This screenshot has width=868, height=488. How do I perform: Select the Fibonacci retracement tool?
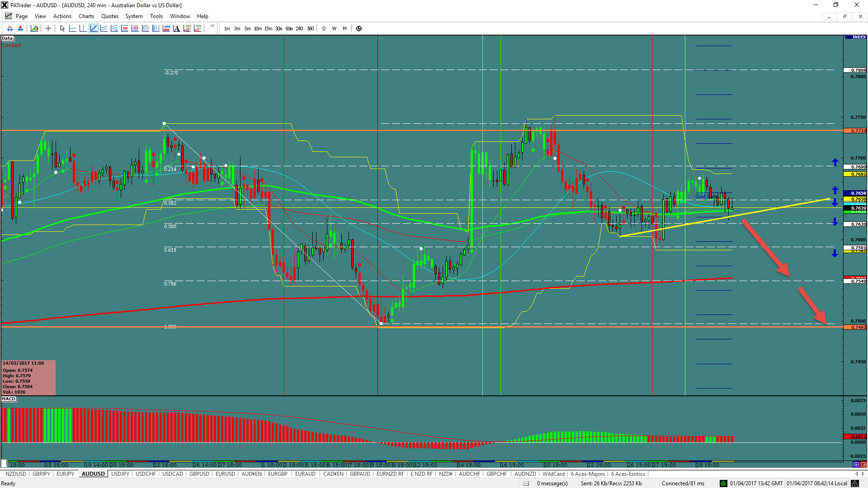(x=125, y=28)
